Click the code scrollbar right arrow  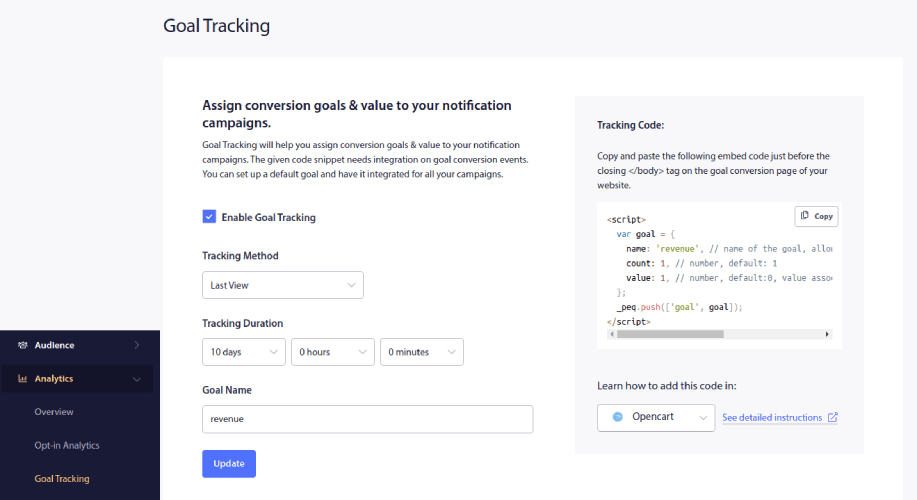(x=827, y=334)
